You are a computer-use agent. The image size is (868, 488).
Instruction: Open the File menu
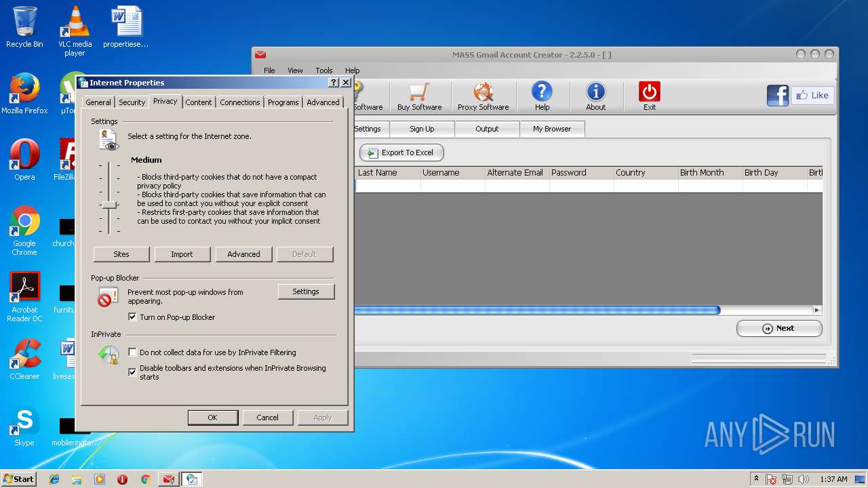pos(269,70)
